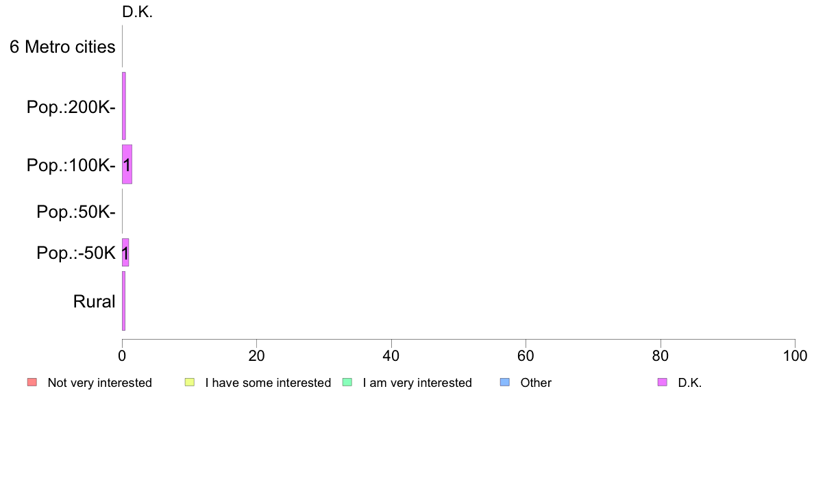Viewport: 814px width, 504px height.
Task: Select the Rural magenta bar
Action: point(123,301)
